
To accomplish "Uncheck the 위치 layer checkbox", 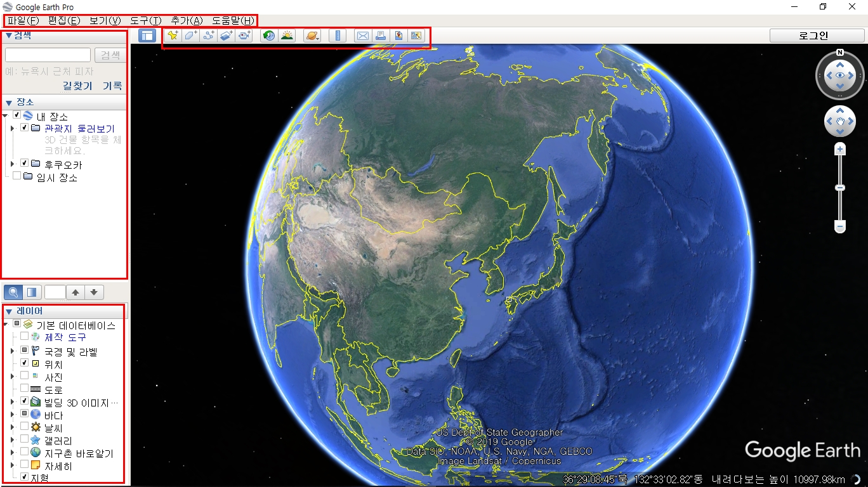I will (24, 363).
